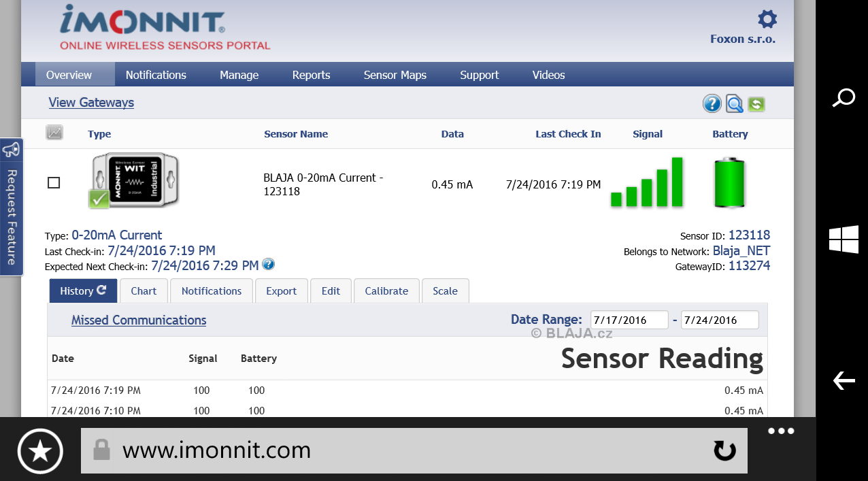Screen dimensions: 868x481
Task: Click the green refresh icon
Action: pyautogui.click(x=756, y=104)
